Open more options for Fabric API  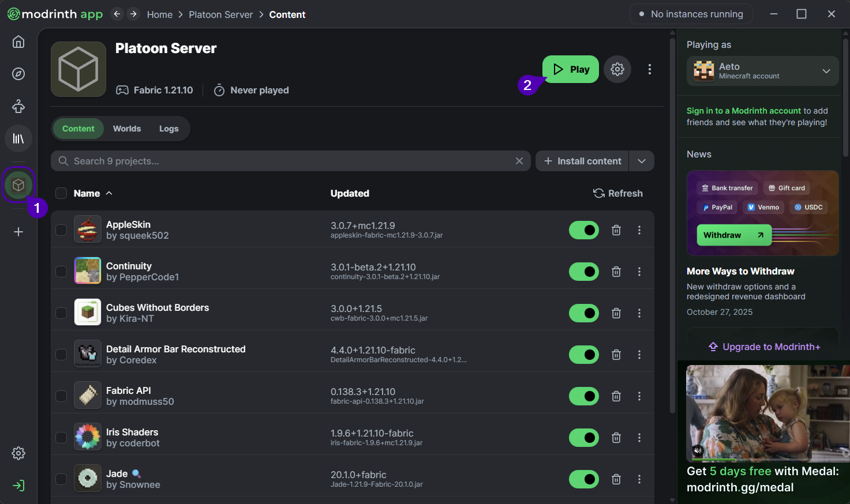(639, 396)
